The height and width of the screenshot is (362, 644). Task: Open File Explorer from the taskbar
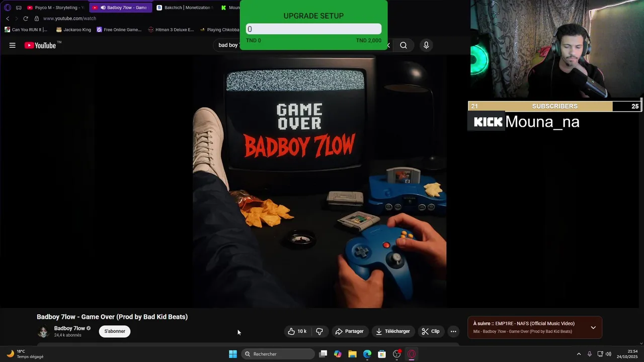(x=353, y=354)
